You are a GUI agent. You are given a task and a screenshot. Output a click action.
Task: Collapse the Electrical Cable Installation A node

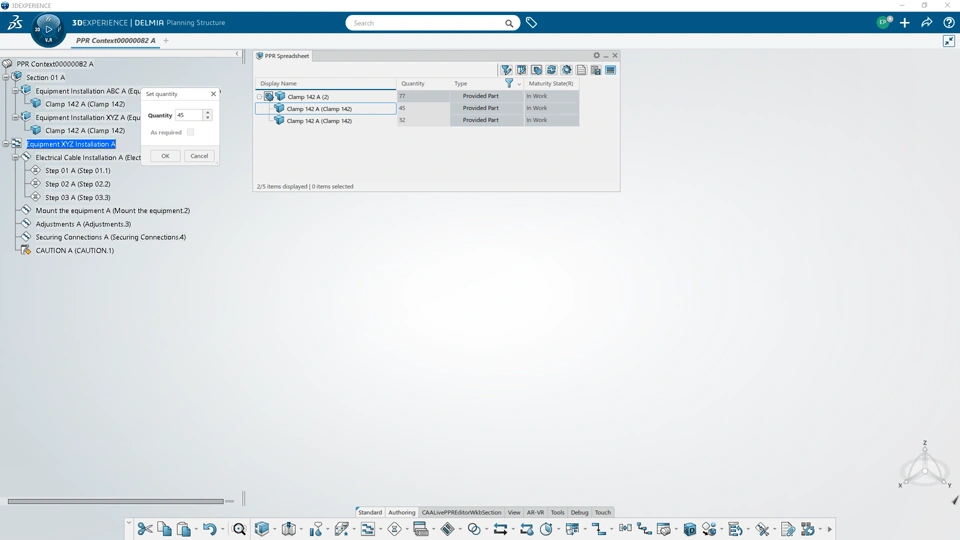pos(15,157)
